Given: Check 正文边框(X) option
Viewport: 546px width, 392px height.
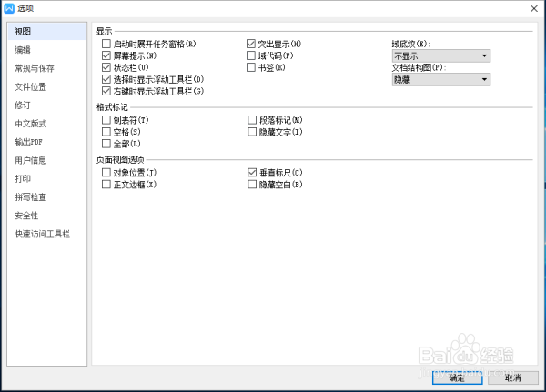Looking at the screenshot, I should (x=106, y=184).
